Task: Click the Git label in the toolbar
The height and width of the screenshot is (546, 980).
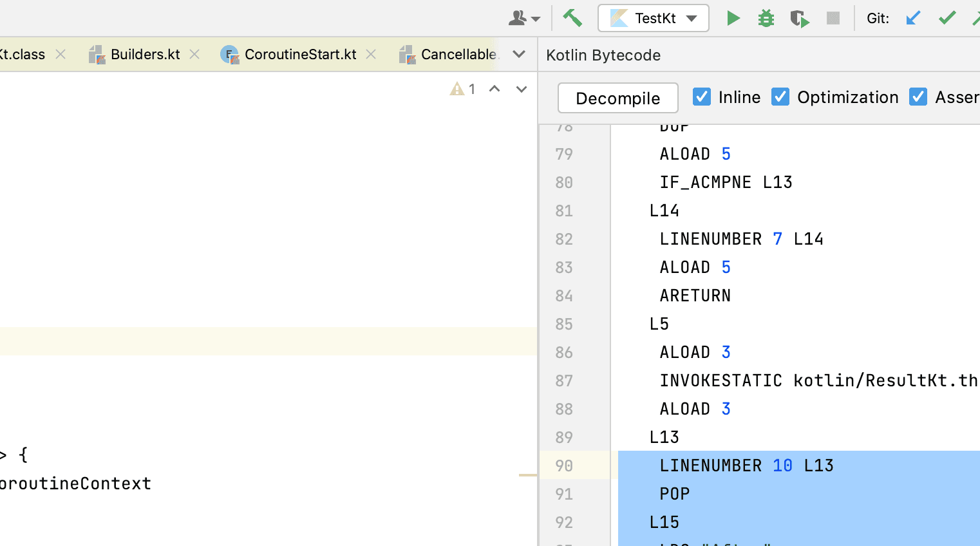Action: pos(877,18)
